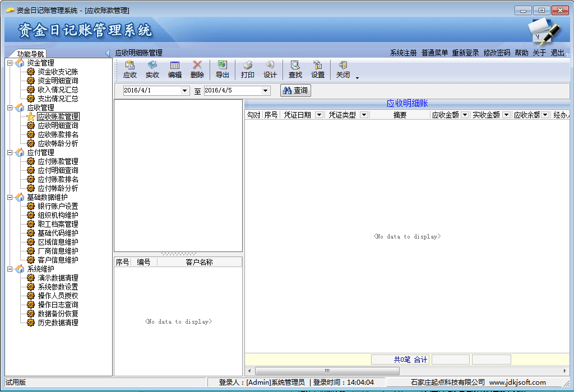The image size is (574, 392).
Task: Collapse the 资金管理 tree node
Action: [10, 63]
